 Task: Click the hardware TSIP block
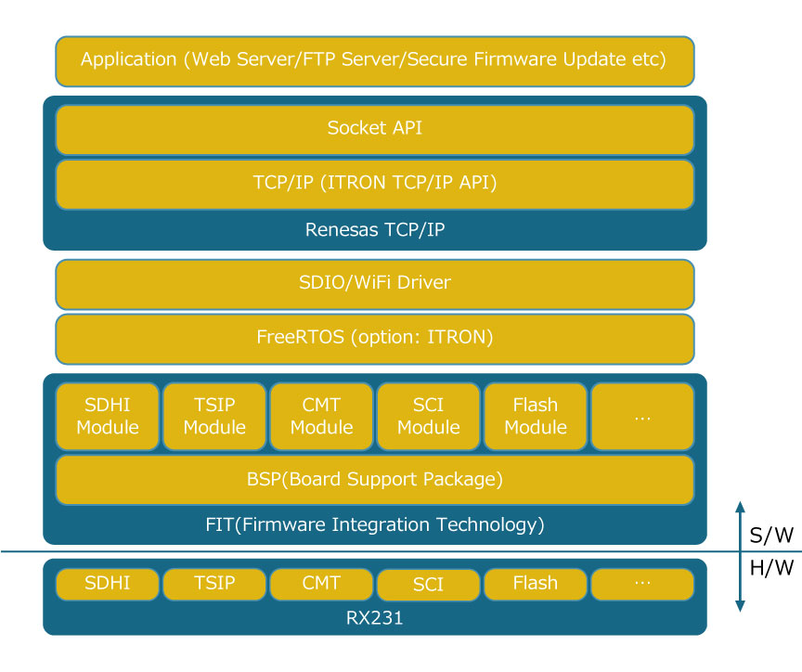[214, 584]
